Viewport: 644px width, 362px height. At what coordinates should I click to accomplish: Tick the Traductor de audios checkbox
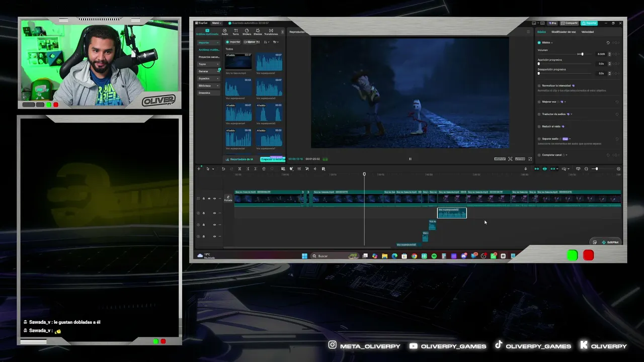click(x=539, y=114)
